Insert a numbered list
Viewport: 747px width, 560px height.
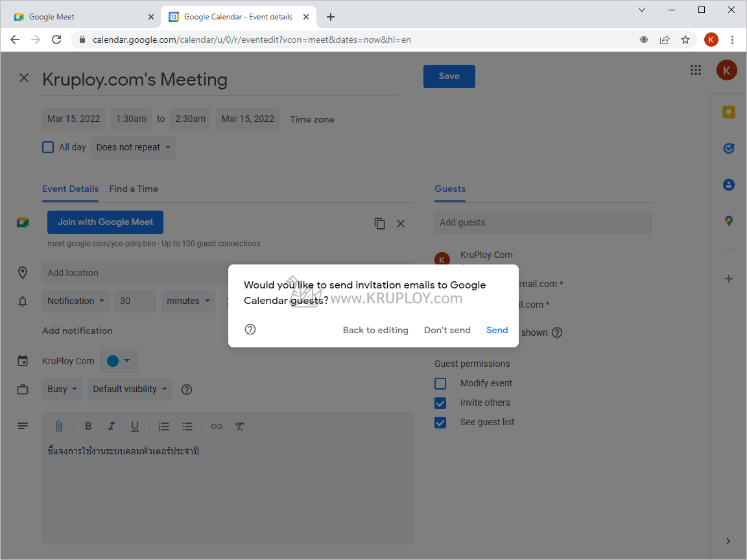[x=164, y=426]
